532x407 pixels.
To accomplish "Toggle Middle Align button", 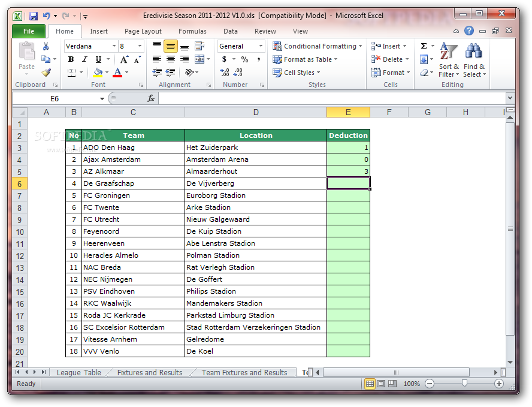I will pyautogui.click(x=171, y=46).
